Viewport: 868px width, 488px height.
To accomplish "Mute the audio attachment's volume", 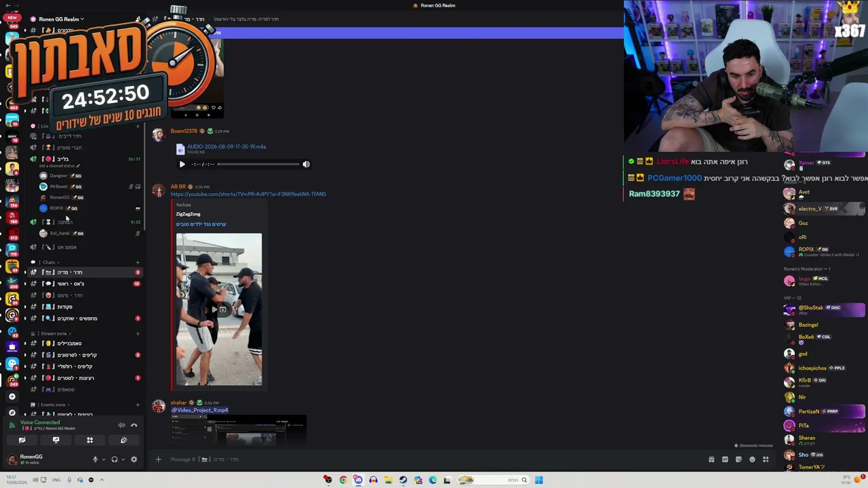I will 306,164.
